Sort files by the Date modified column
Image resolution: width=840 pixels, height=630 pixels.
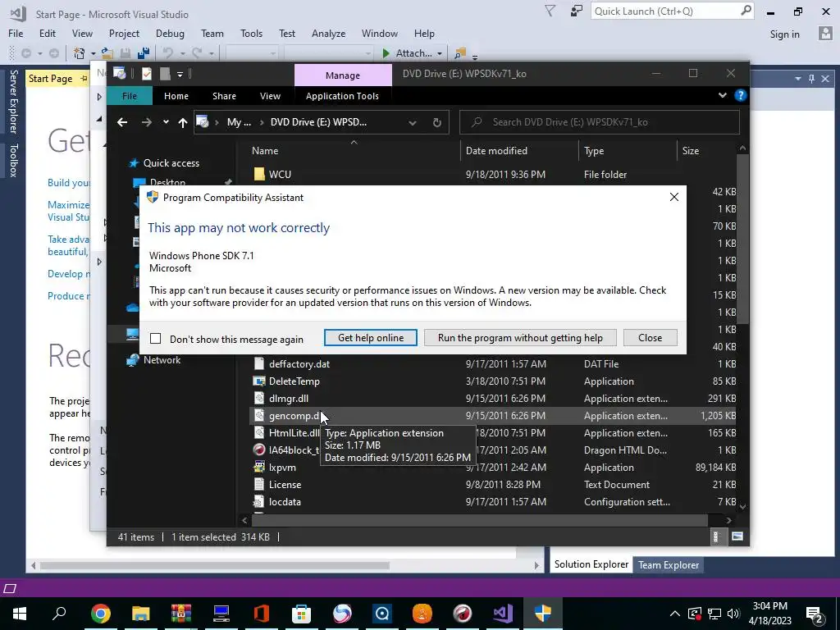(496, 151)
